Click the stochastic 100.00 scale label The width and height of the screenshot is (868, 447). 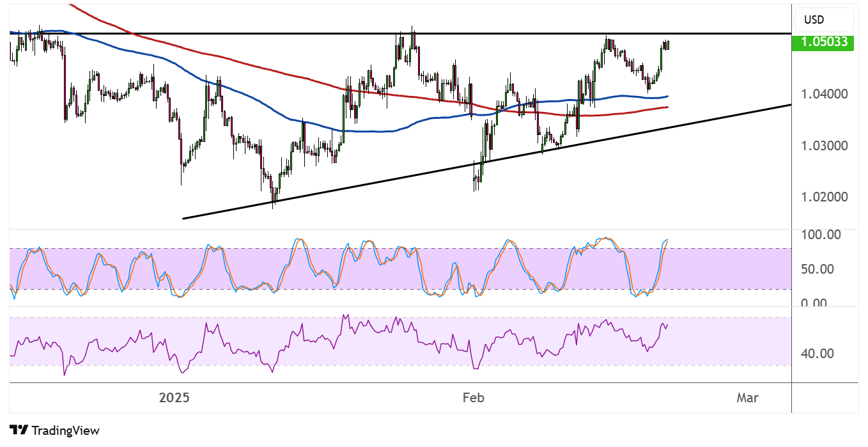pyautogui.click(x=821, y=235)
